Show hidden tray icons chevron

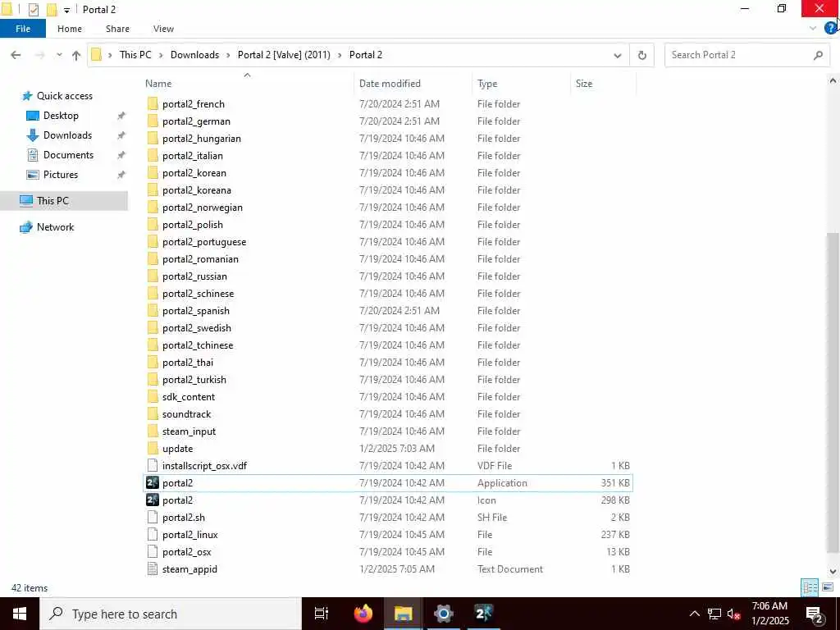pos(694,614)
